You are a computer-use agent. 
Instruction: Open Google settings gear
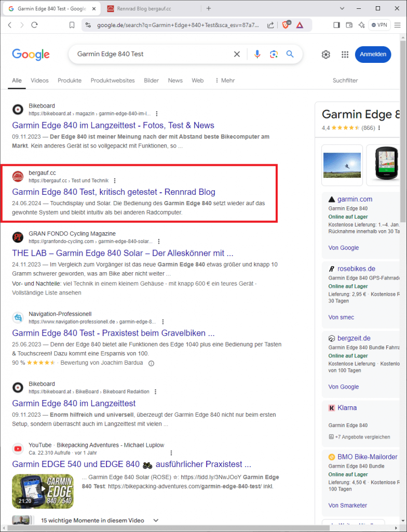pyautogui.click(x=326, y=55)
